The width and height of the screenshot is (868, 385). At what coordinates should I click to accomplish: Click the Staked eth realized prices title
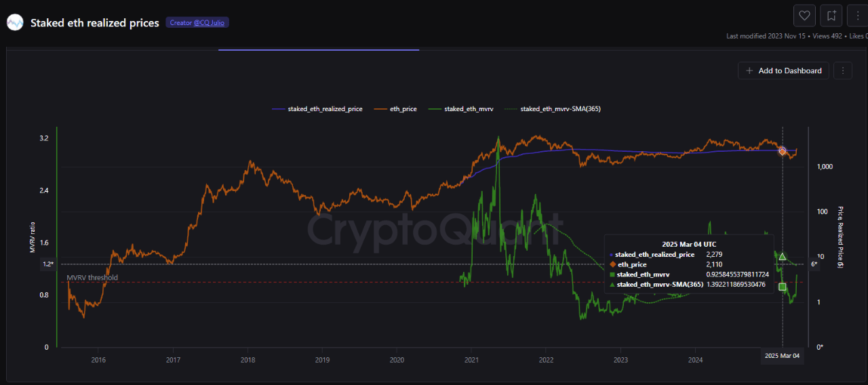pyautogui.click(x=95, y=23)
